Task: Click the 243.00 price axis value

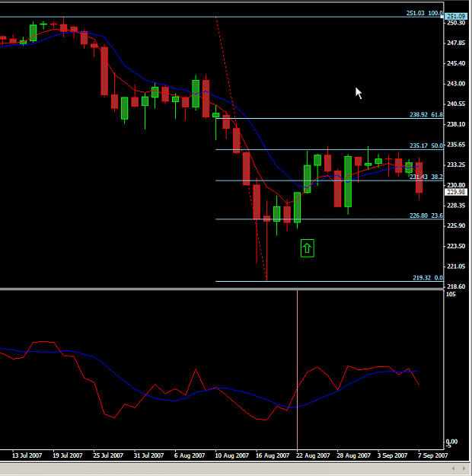Action: [456, 84]
